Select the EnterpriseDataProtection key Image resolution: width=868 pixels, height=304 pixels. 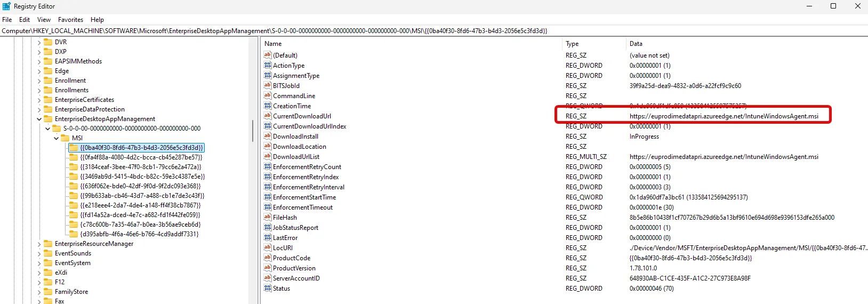pyautogui.click(x=90, y=109)
